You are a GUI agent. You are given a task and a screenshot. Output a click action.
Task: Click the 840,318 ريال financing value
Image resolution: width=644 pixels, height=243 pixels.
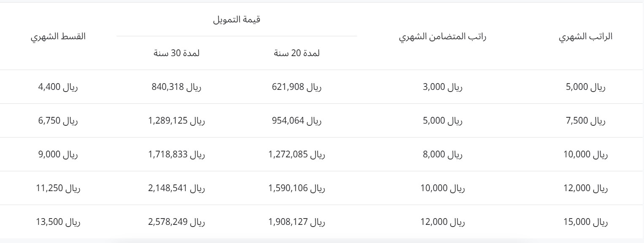[x=176, y=87]
